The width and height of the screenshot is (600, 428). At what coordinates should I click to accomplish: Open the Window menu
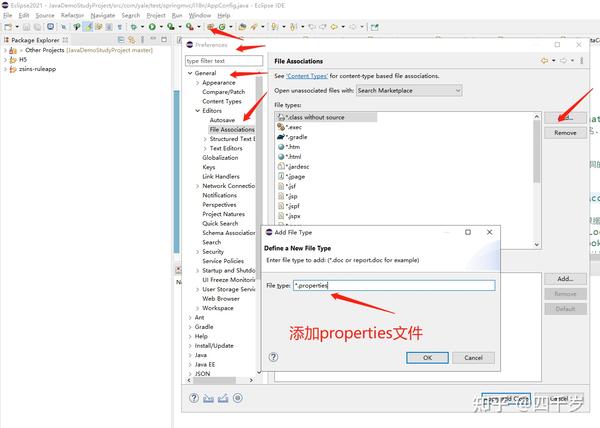tap(200, 15)
